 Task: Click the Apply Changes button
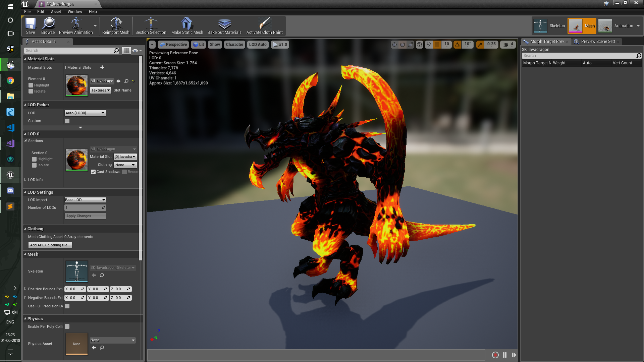(85, 216)
